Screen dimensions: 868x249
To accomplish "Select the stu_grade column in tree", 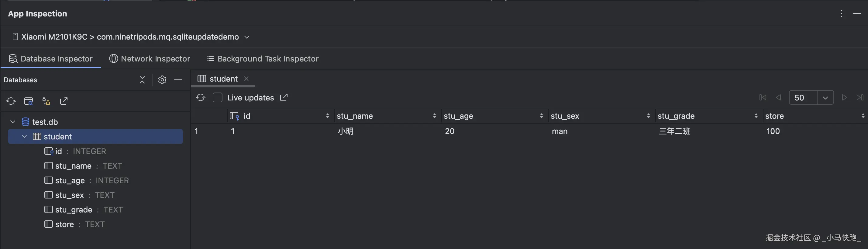I will click(x=74, y=209).
